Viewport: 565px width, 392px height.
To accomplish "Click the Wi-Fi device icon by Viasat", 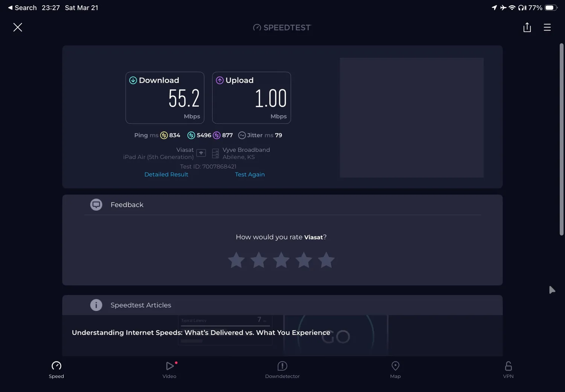I will [x=201, y=153].
